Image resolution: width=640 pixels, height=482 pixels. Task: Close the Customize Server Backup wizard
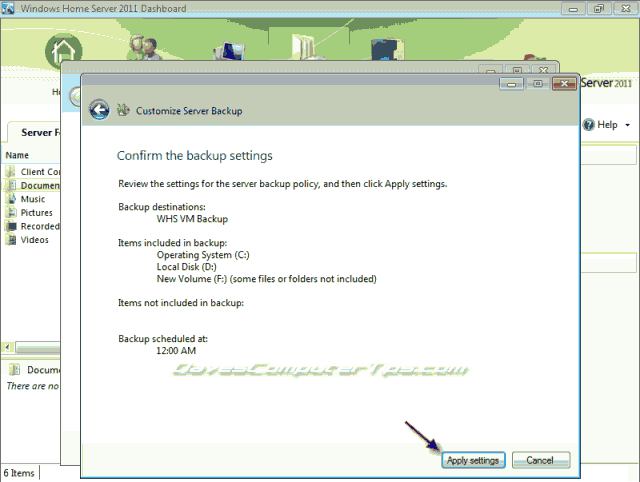(x=564, y=84)
